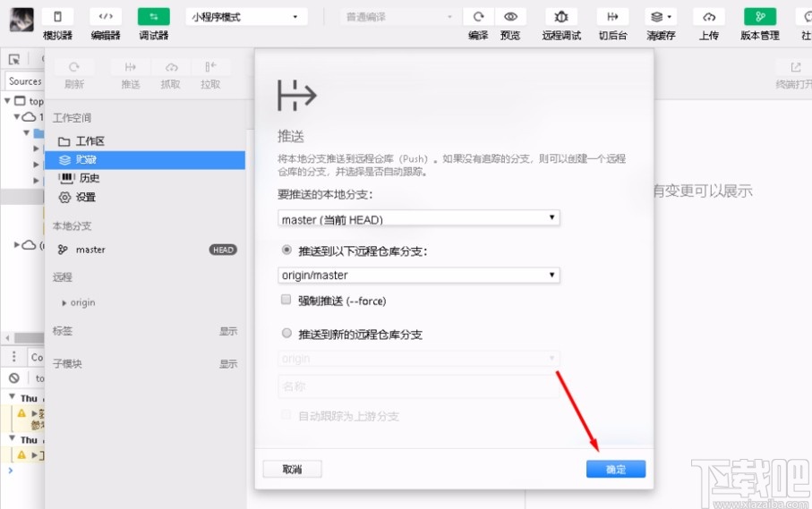This screenshot has width=812, height=509.
Task: Open the master (当前 HEAD) branch dropdown
Action: [x=418, y=218]
